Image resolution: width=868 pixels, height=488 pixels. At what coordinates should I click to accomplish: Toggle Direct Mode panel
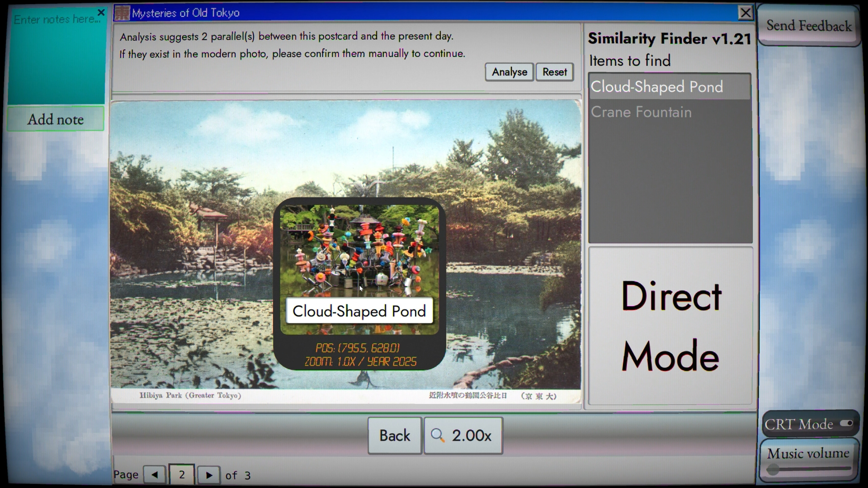point(670,325)
